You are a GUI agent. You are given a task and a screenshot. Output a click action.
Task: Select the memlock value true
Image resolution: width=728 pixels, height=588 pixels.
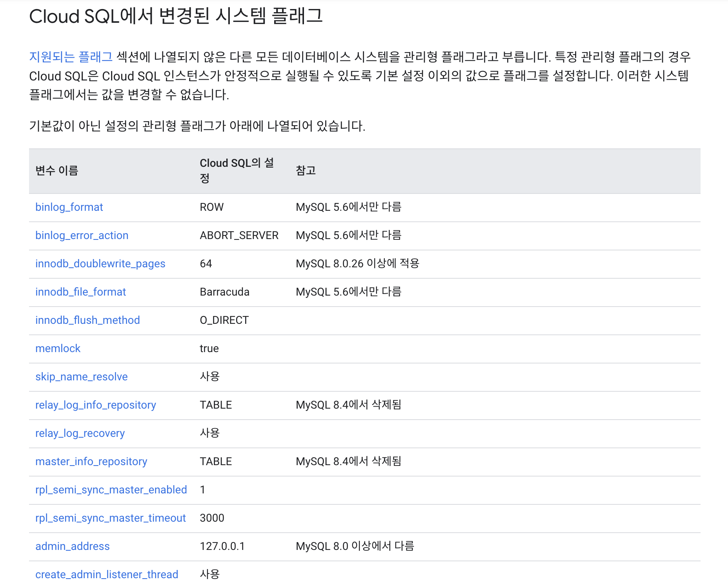(x=209, y=349)
